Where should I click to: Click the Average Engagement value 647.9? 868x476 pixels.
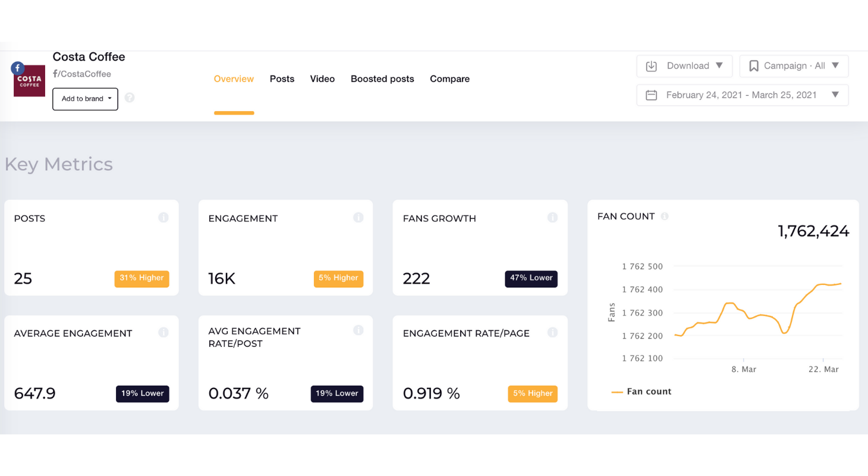(34, 393)
